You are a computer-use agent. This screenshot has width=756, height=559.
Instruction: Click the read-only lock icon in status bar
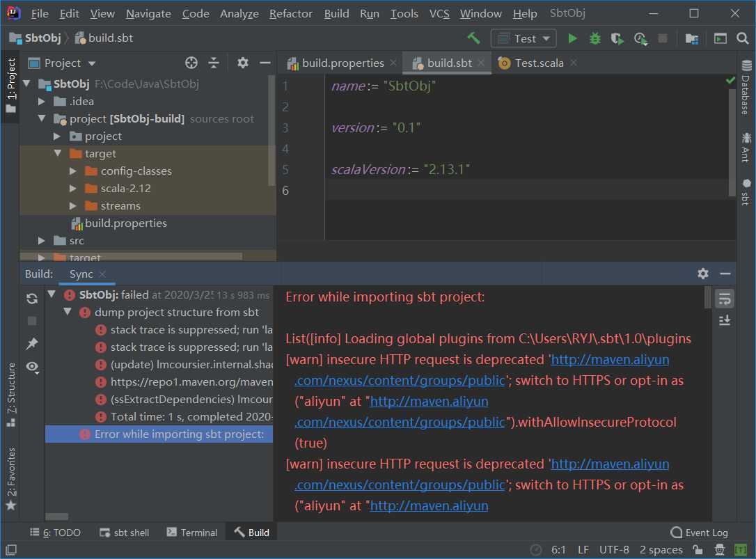pos(698,549)
